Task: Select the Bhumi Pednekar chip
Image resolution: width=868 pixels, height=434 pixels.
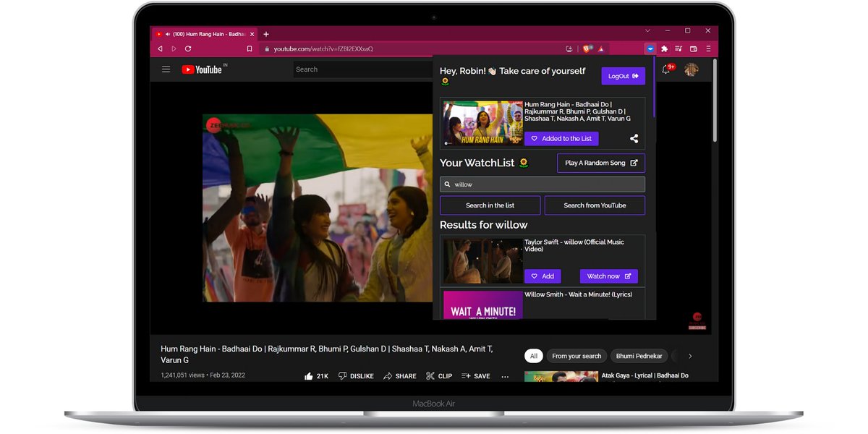Action: point(639,356)
